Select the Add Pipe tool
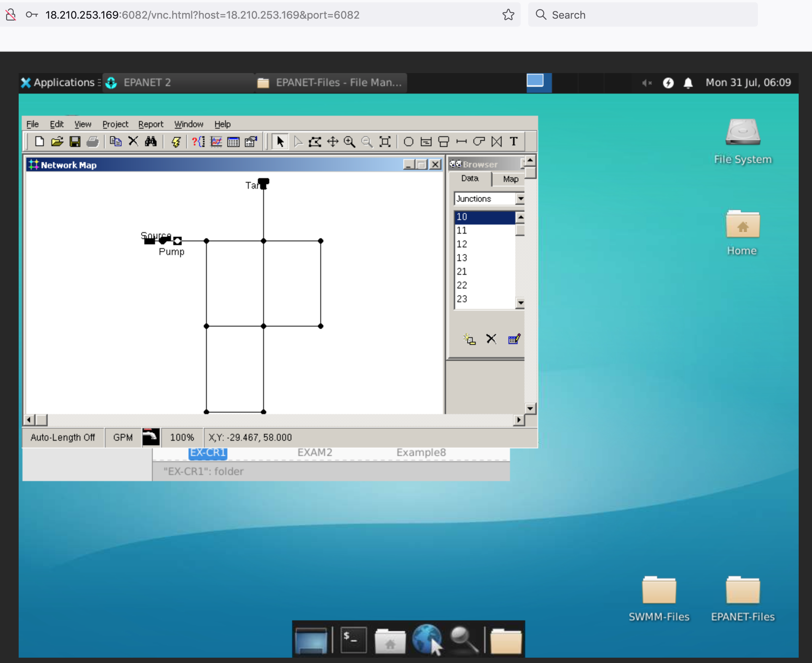Screen dimensions: 812x663 coord(461,142)
